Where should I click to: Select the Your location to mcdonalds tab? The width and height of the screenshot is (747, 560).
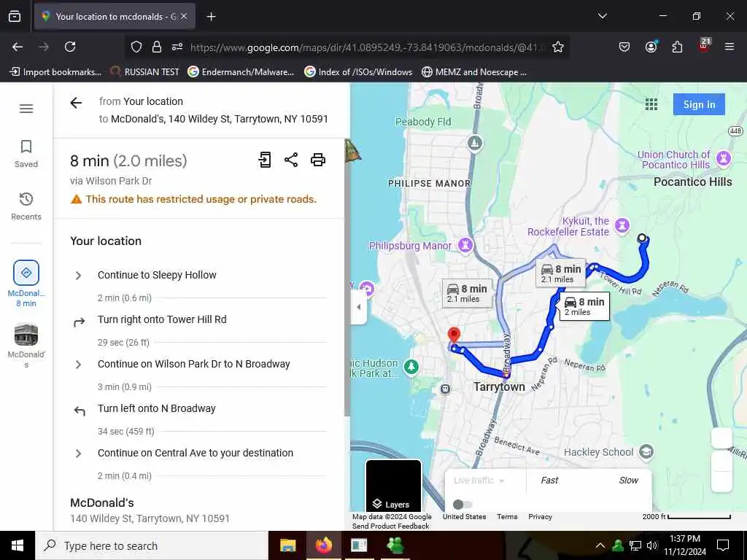point(115,17)
